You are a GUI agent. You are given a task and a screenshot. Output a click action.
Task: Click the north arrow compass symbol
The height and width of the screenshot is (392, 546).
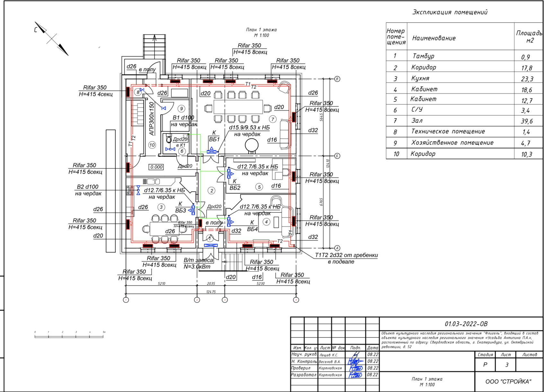pos(51,38)
